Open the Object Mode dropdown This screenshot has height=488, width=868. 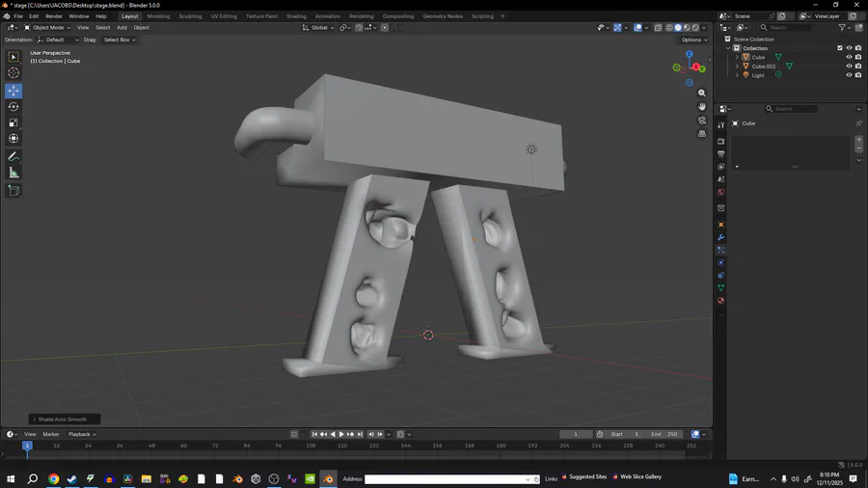coord(47,28)
